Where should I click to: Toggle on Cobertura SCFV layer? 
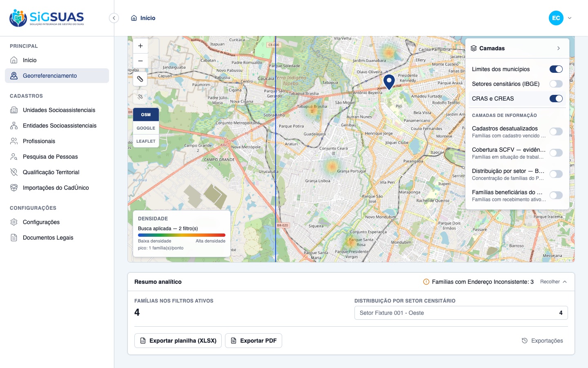click(x=556, y=153)
